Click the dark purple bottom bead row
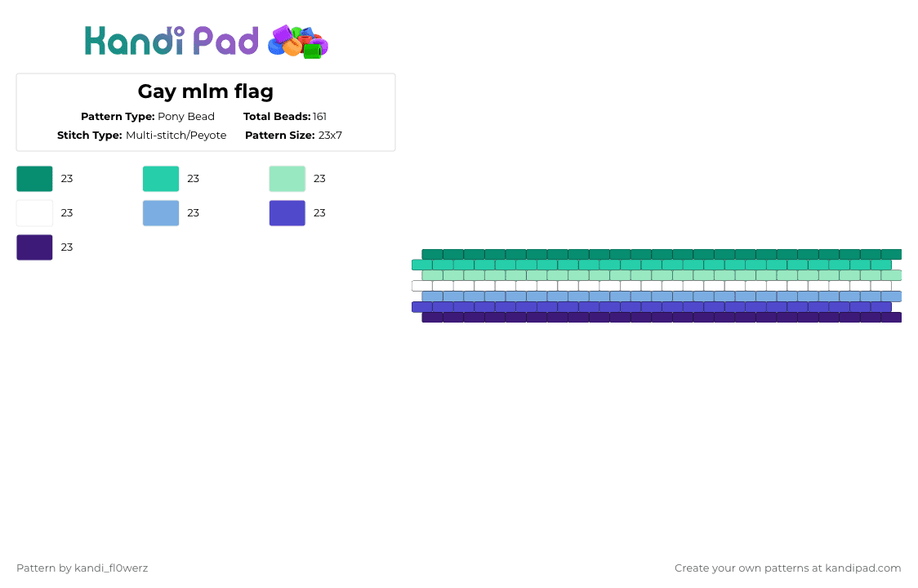 coord(662,318)
